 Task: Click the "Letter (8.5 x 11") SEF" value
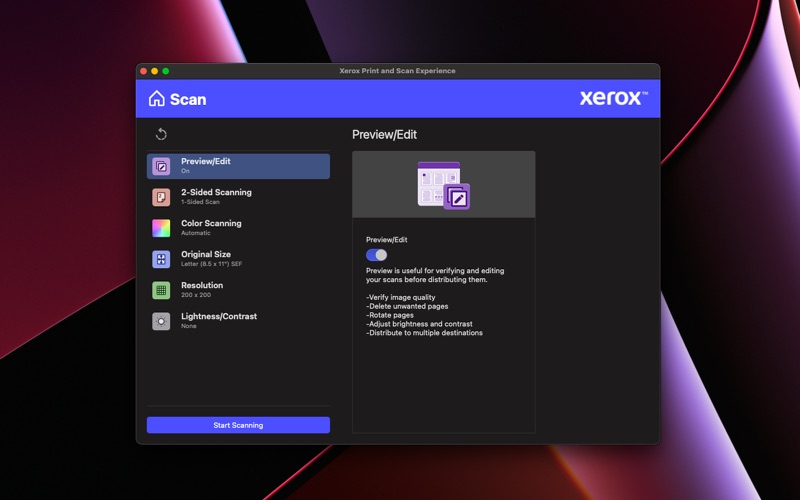[212, 264]
